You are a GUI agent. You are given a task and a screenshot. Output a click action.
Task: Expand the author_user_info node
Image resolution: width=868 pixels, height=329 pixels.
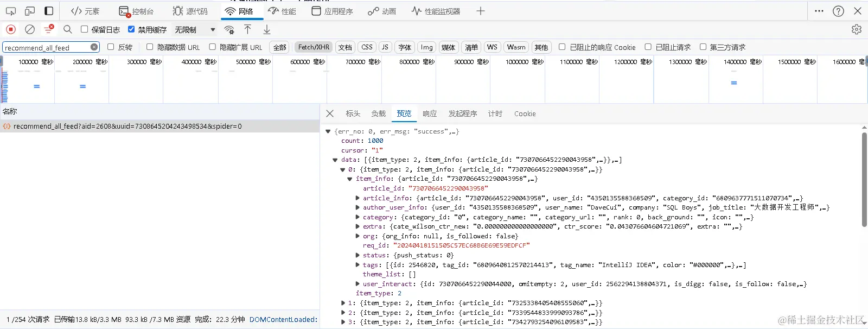(x=358, y=207)
